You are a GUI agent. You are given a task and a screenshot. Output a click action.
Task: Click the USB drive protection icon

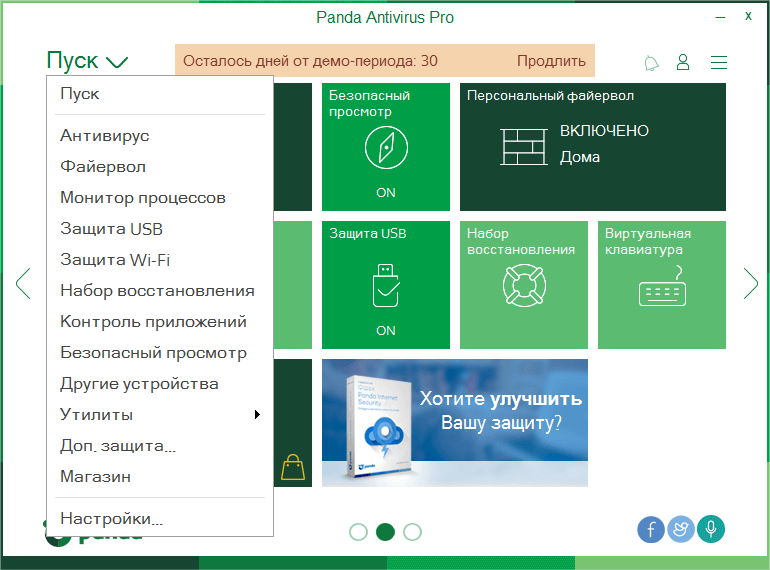click(386, 287)
